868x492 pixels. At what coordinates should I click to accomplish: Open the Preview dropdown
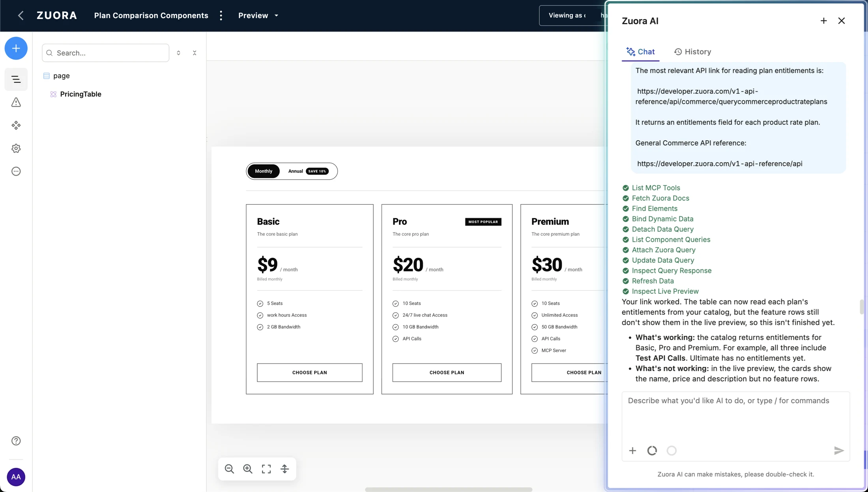(258, 15)
